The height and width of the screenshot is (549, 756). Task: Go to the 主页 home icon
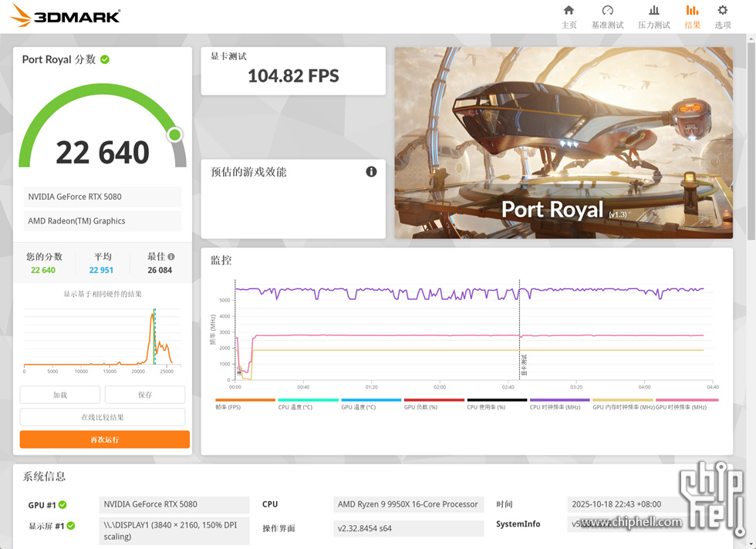click(569, 11)
